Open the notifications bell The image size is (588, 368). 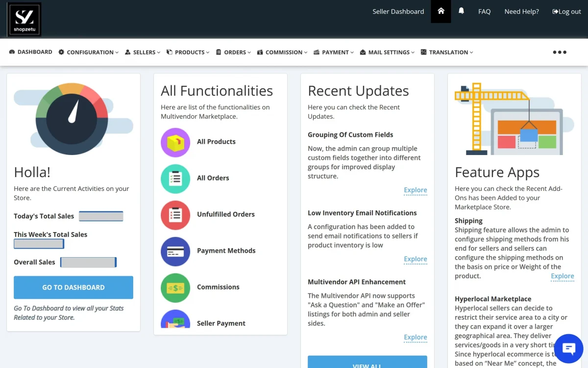[461, 11]
